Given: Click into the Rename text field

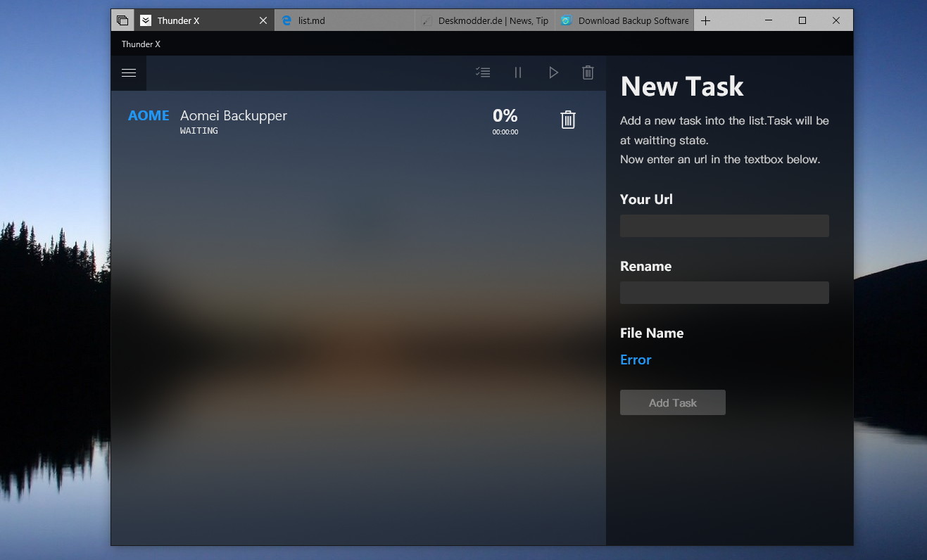Looking at the screenshot, I should pos(724,293).
